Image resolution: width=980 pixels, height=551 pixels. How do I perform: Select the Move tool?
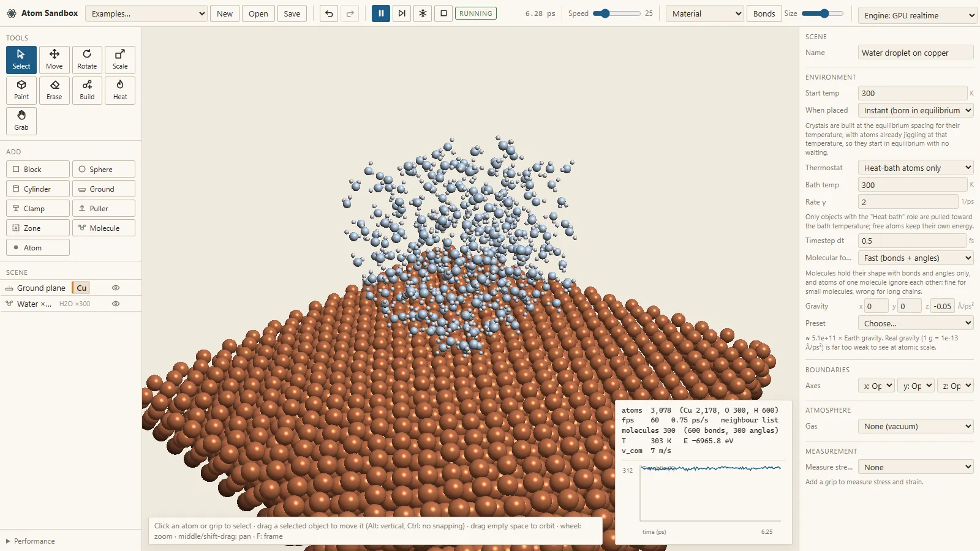[55, 60]
